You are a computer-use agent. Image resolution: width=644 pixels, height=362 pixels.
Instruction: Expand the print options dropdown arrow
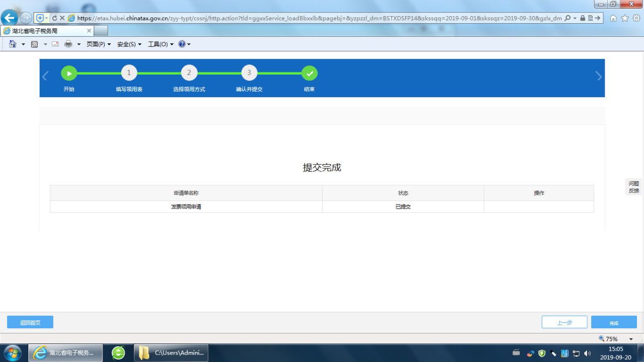coord(78,44)
